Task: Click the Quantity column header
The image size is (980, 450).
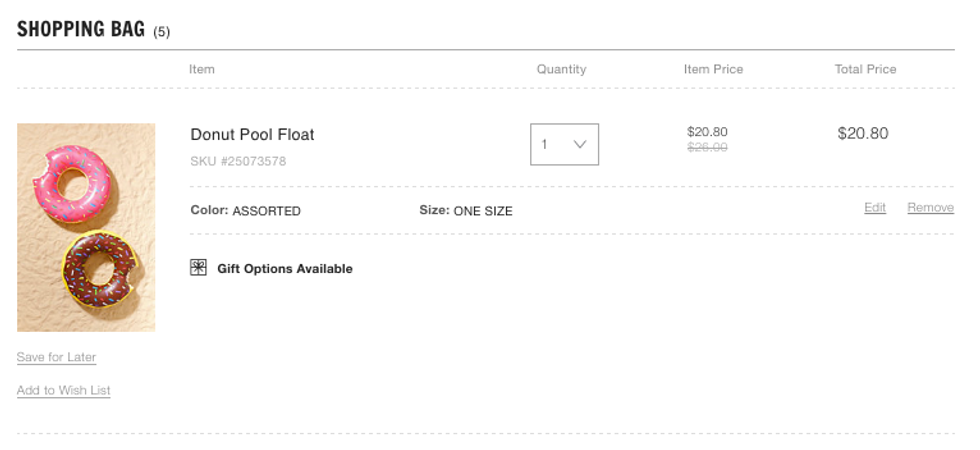Action: 561,69
